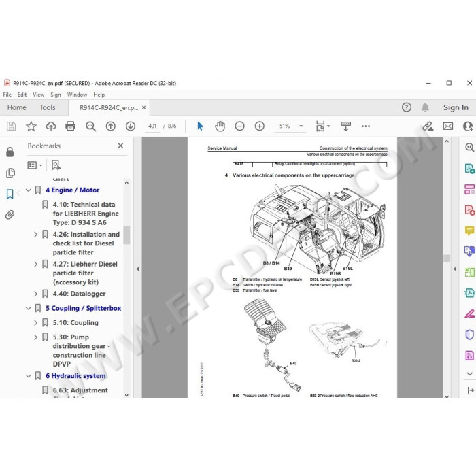Zoom out with the minus icon
The image size is (476, 476).
point(239,126)
